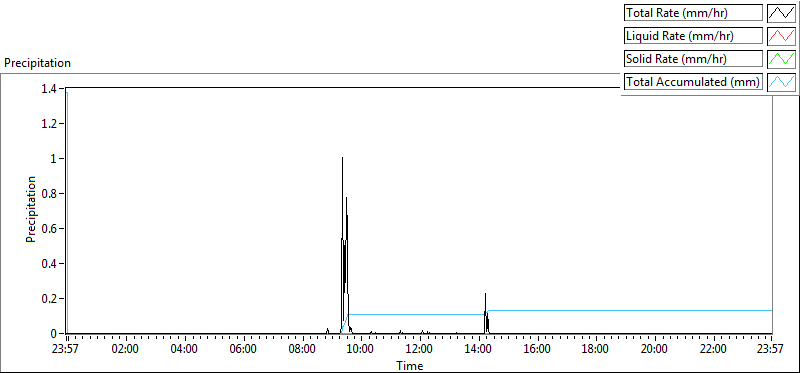
Task: Open the blue Total Accumulated plot style icon
Action: click(x=781, y=82)
